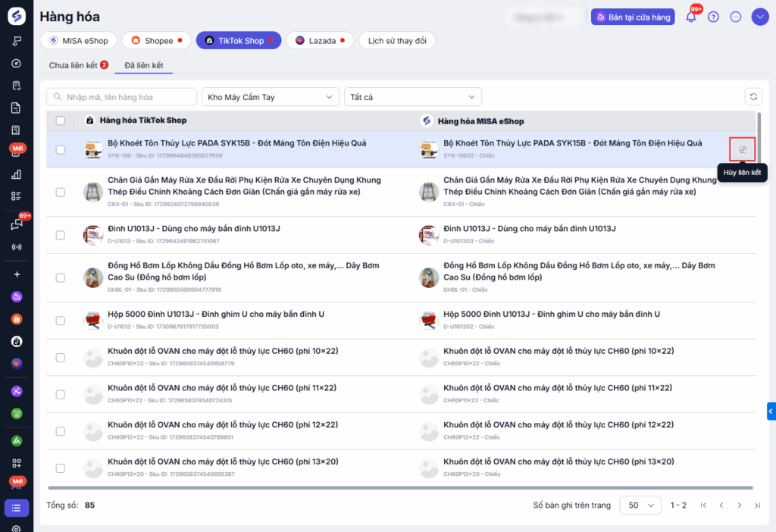The width and height of the screenshot is (776, 532).
Task: Click the MISA eShop logo in sidebar
Action: (17, 16)
